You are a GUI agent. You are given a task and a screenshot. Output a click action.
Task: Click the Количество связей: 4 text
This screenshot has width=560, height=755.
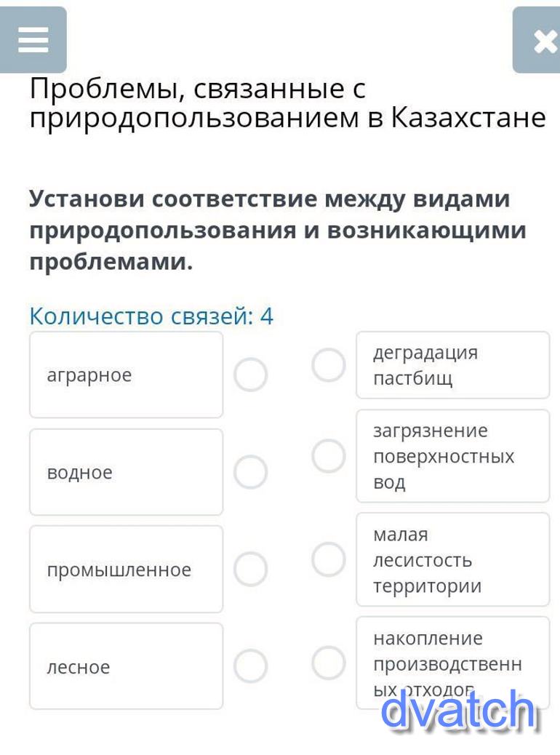[151, 316]
